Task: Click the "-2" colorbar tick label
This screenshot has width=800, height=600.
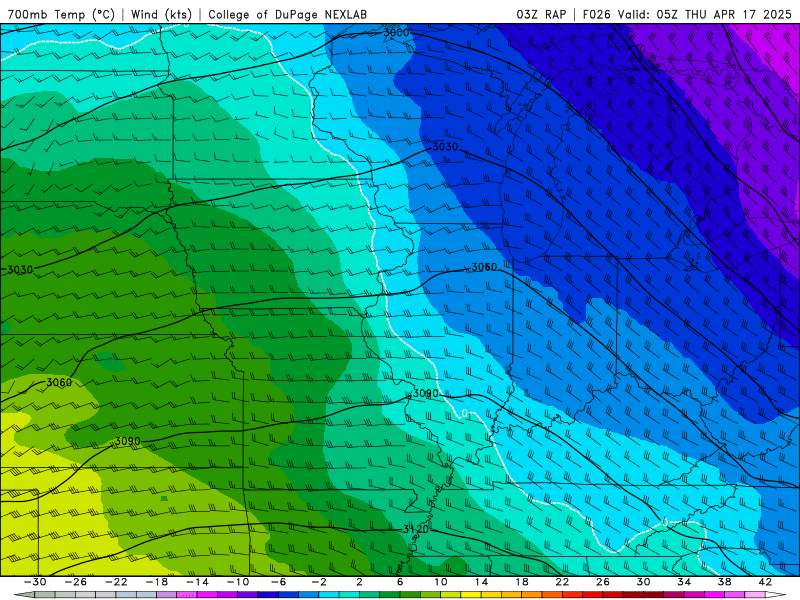Action: coord(319,582)
